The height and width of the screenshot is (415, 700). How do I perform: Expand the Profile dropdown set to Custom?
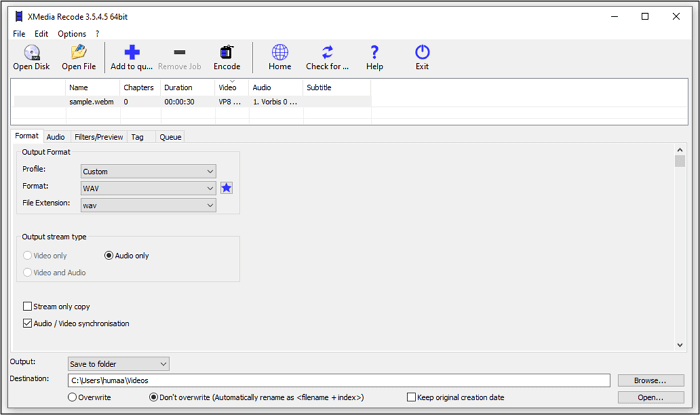(x=148, y=171)
